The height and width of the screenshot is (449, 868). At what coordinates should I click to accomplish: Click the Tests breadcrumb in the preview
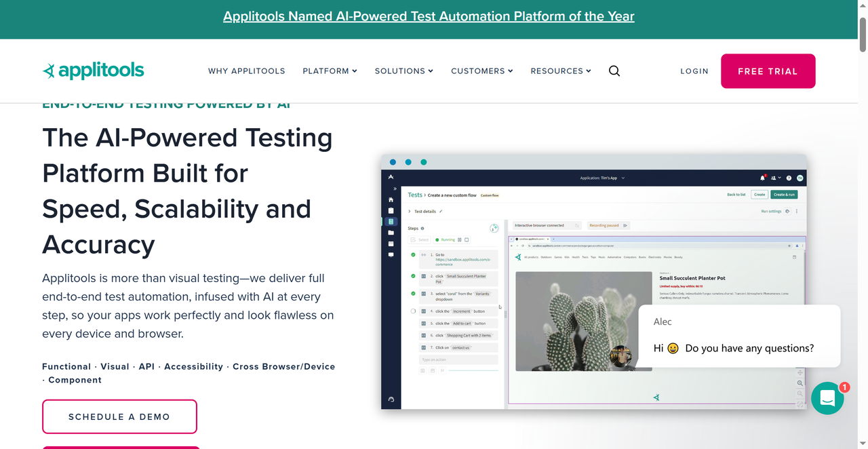414,195
